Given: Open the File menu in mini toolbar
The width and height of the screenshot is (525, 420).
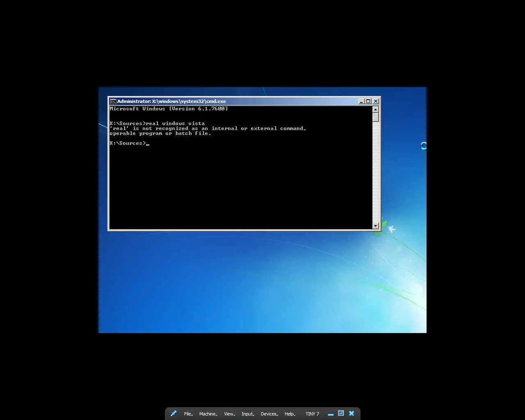Looking at the screenshot, I should point(188,414).
